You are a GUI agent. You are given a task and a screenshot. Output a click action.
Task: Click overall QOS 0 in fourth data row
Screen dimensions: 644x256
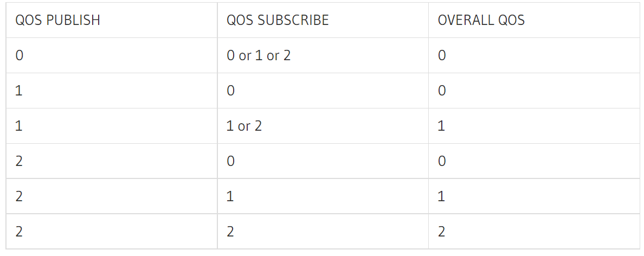click(442, 161)
